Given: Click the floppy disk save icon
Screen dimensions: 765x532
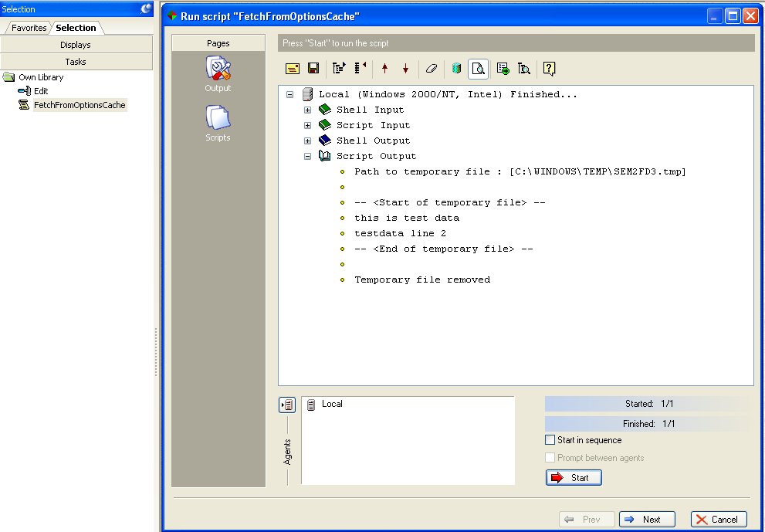Looking at the screenshot, I should pos(313,69).
